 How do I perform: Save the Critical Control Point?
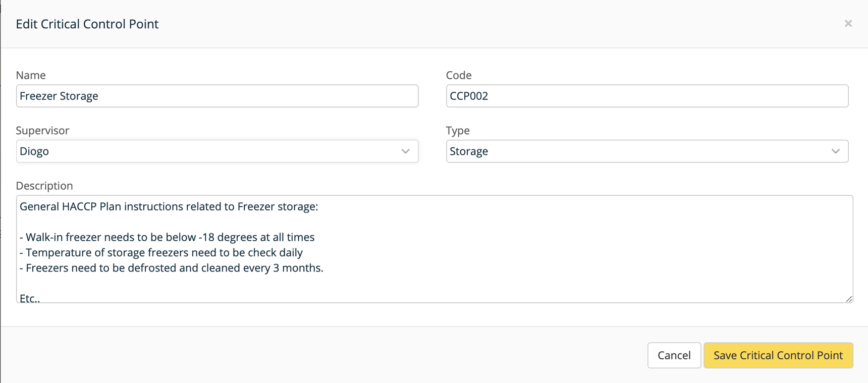click(778, 355)
